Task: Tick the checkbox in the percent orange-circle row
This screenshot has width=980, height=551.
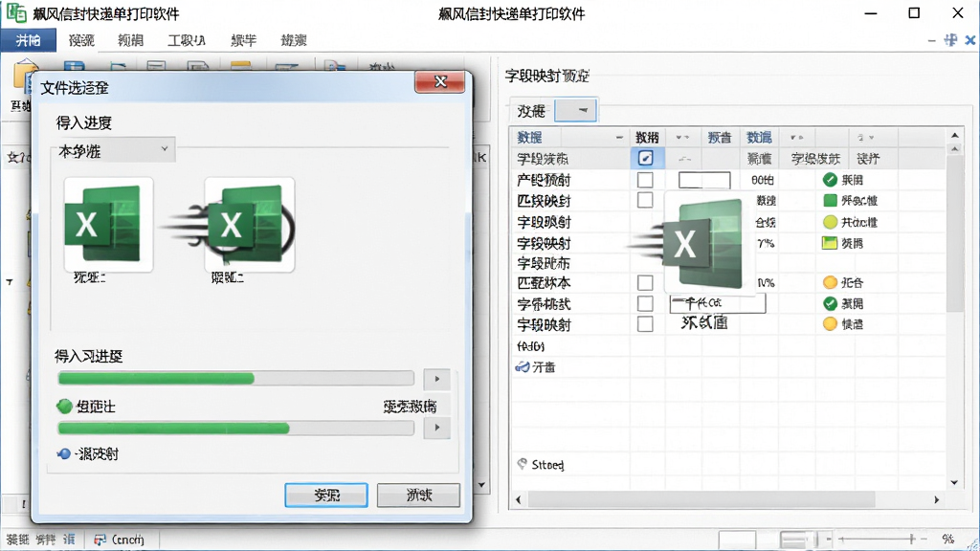Action: [x=645, y=282]
